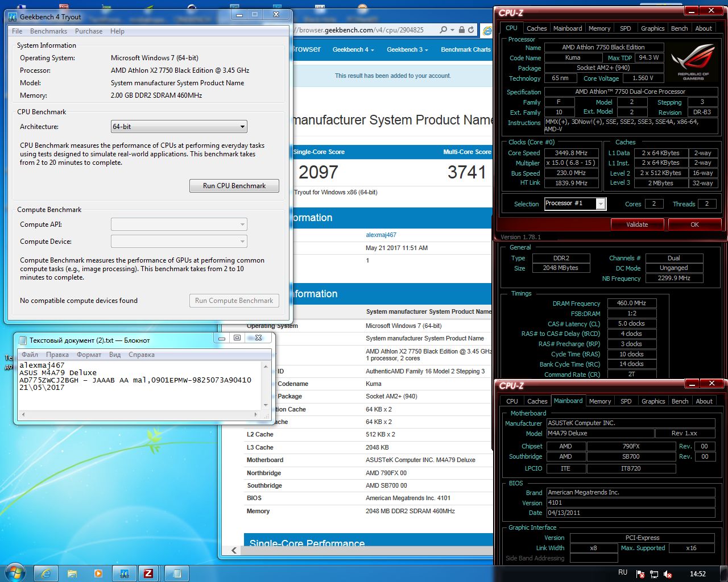This screenshot has width=728, height=582.
Task: Open Notepad Правка menu
Action: [x=57, y=355]
